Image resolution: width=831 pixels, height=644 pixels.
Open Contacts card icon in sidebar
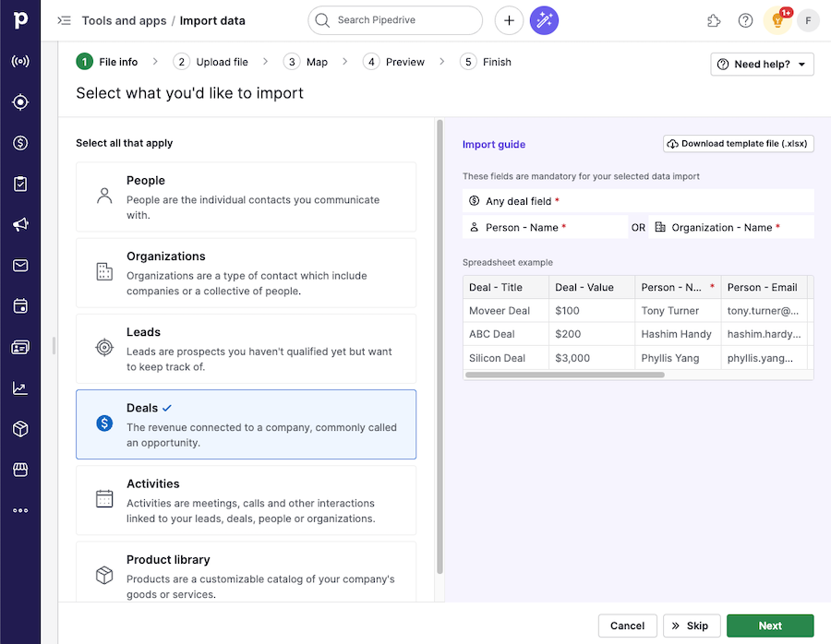(x=20, y=348)
